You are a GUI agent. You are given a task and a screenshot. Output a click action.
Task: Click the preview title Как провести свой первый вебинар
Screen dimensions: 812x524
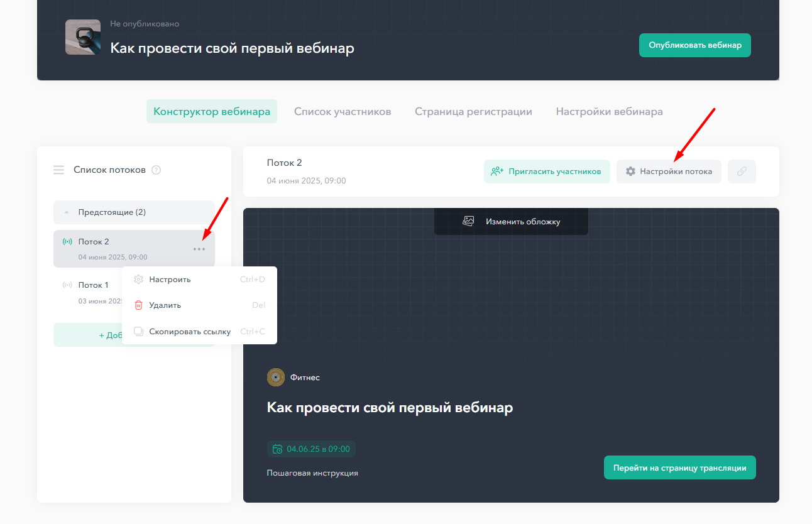[390, 408]
